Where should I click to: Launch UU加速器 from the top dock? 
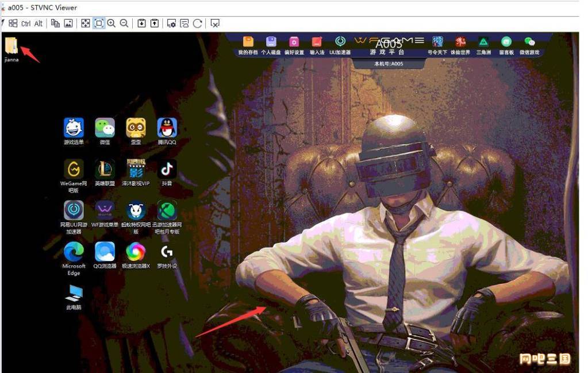tap(340, 46)
